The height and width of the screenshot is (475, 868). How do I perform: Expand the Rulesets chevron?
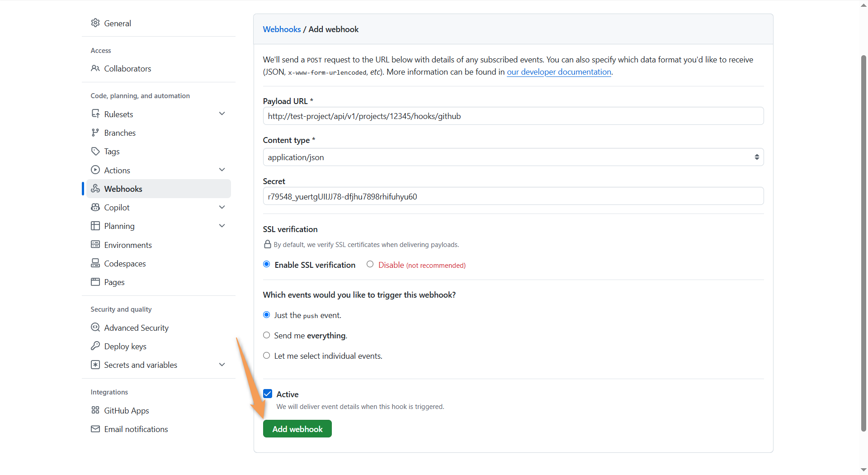click(222, 114)
